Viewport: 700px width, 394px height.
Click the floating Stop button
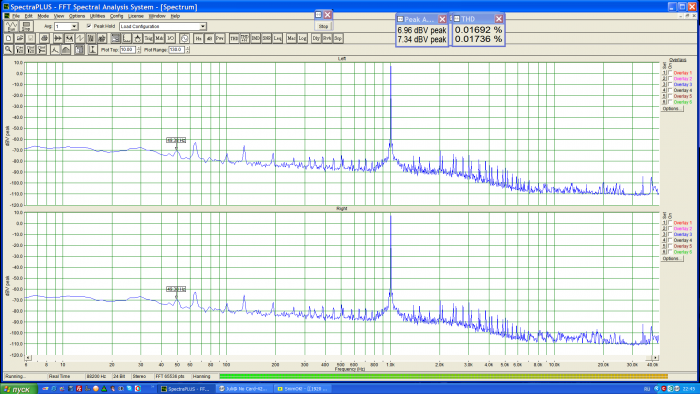(323, 26)
